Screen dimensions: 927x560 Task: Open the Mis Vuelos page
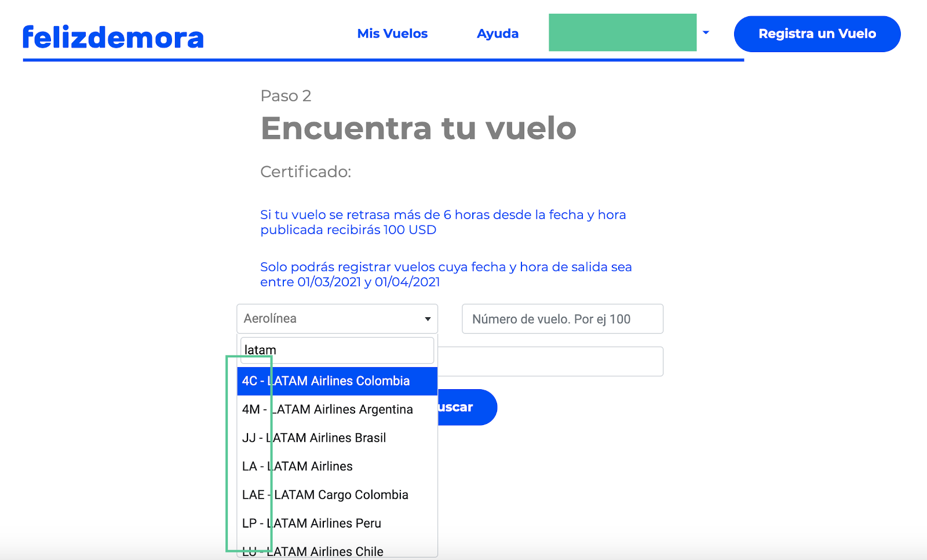pos(392,34)
